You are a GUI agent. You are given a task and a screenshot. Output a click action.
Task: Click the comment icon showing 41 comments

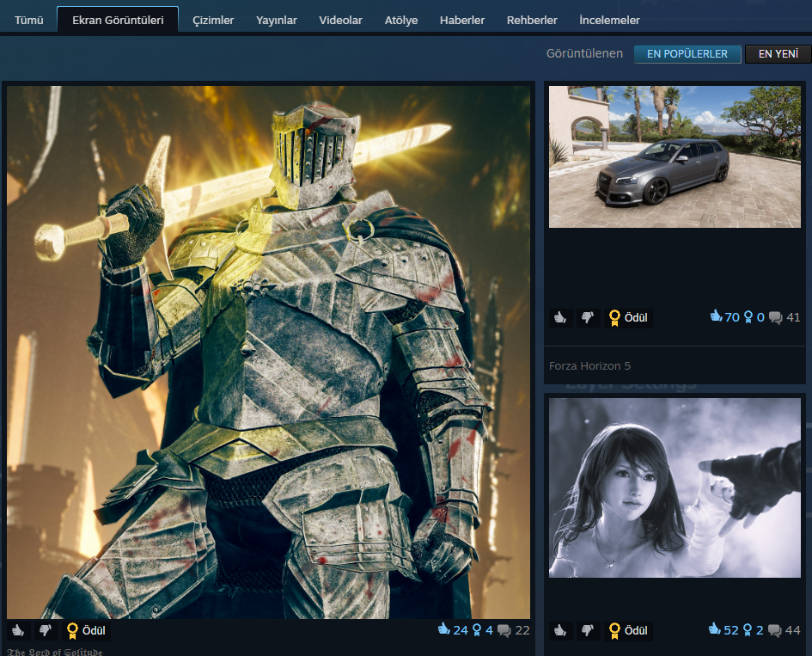[775, 317]
